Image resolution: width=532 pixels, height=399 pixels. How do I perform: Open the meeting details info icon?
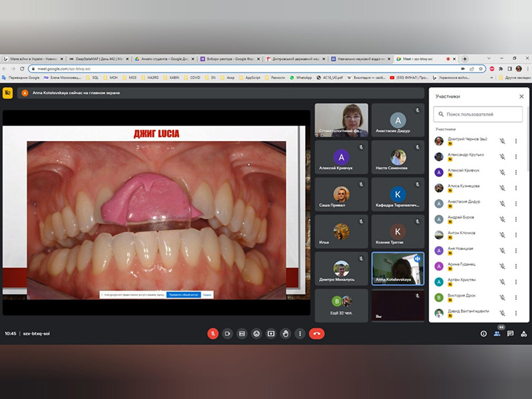pos(483,333)
